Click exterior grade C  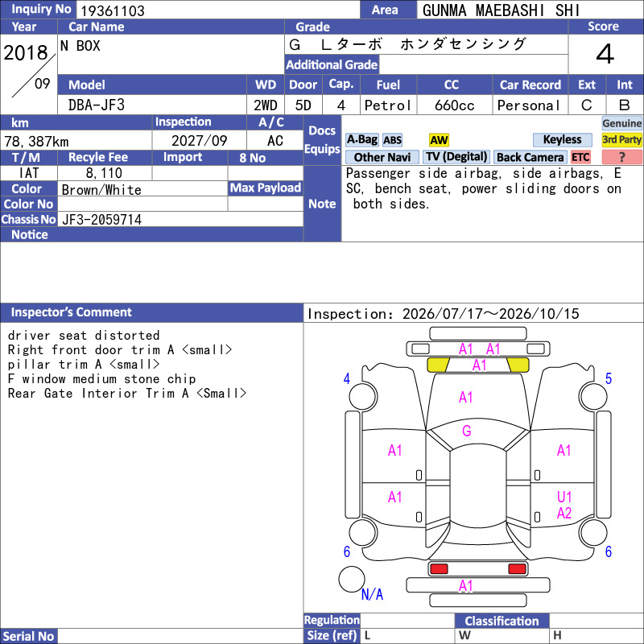click(587, 105)
